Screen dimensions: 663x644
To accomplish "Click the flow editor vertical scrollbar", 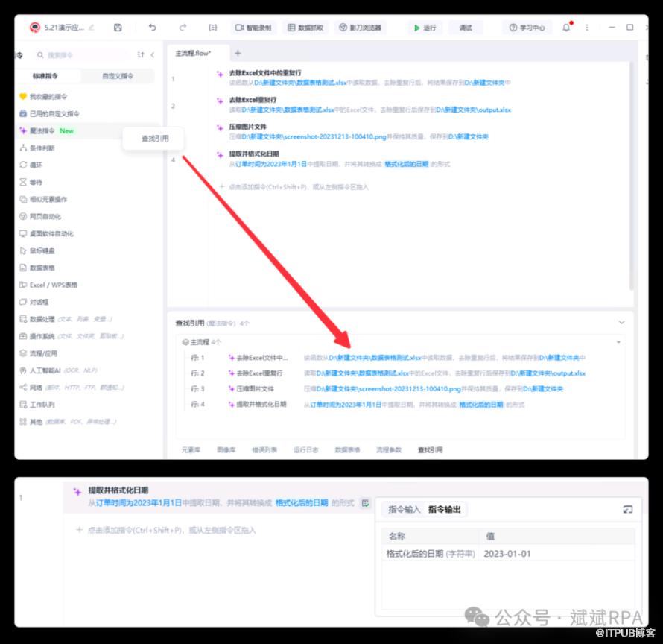I will 630,176.
